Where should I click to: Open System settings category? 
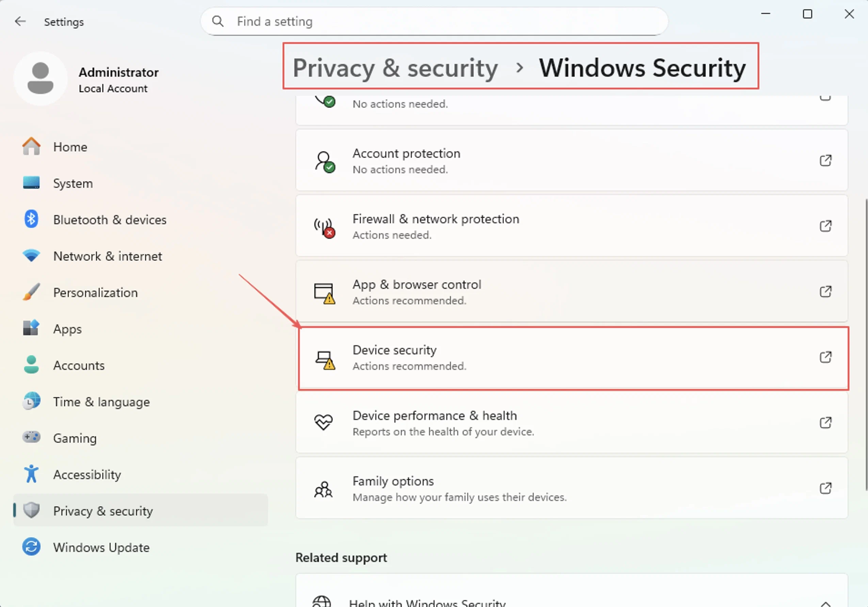140,183
